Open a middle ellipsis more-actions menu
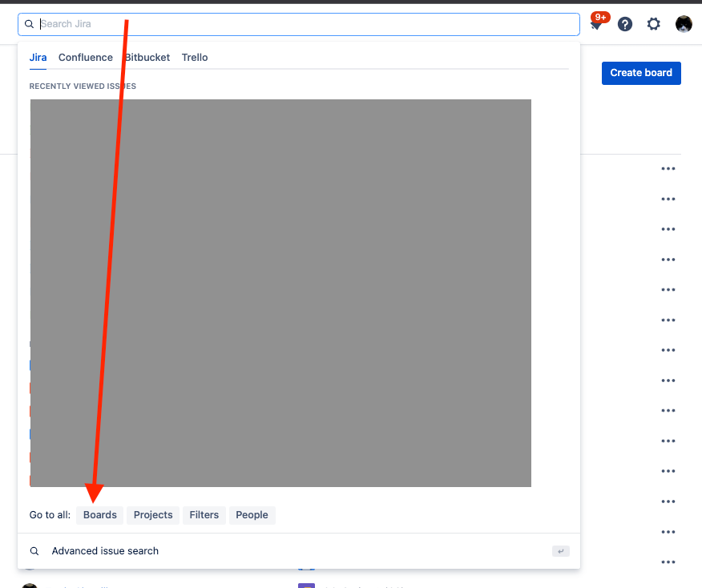This screenshot has width=702, height=588. (x=668, y=350)
